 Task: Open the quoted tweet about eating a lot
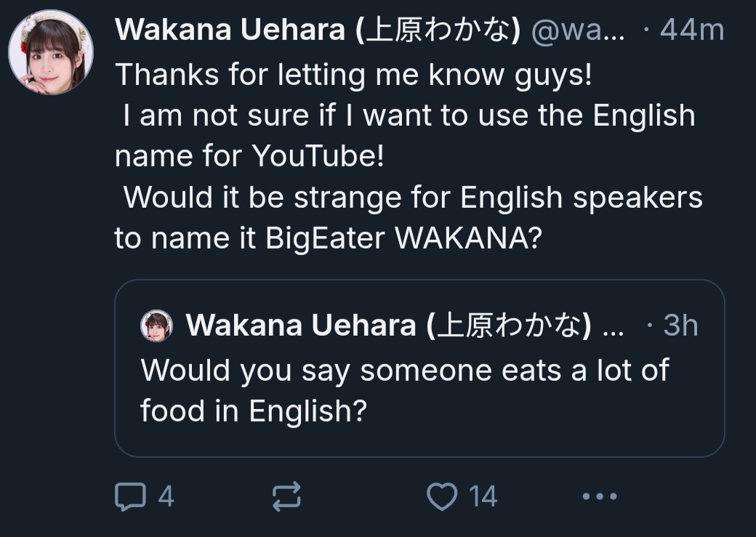tap(419, 392)
